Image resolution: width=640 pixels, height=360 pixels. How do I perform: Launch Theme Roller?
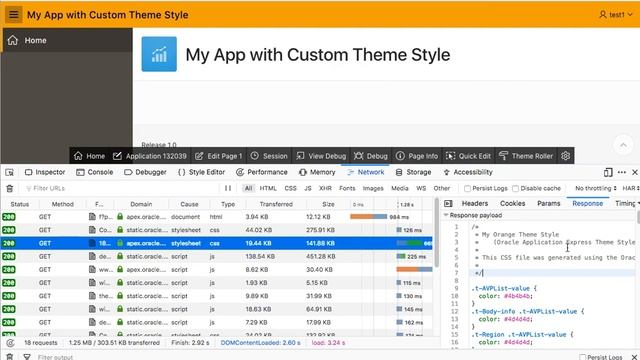526,156
